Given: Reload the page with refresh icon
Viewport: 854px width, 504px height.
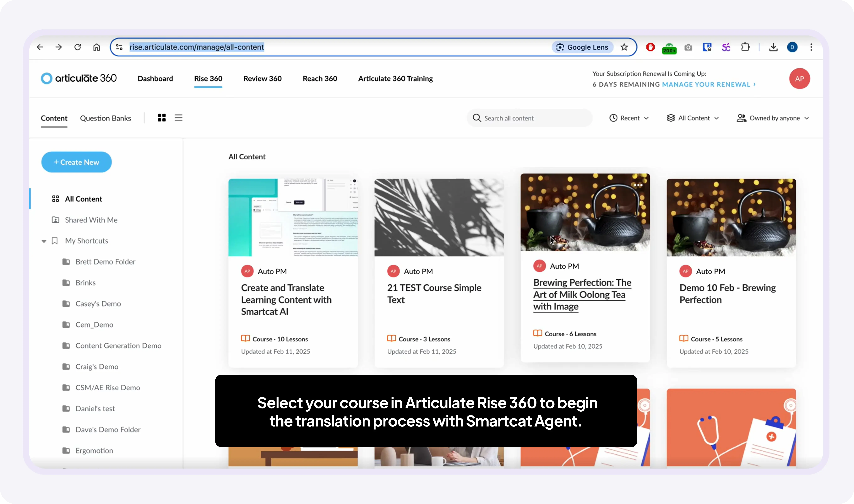Looking at the screenshot, I should (78, 47).
